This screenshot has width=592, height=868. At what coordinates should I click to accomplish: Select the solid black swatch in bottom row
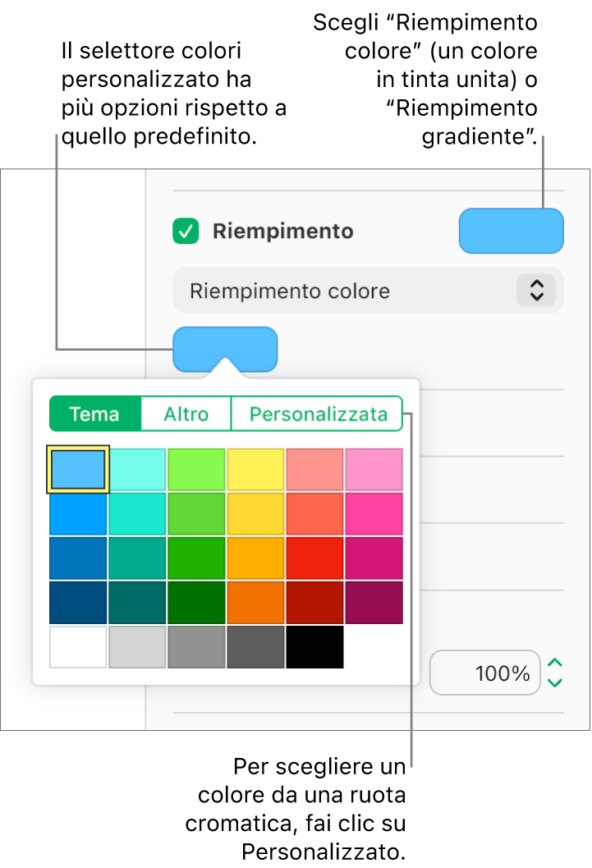pos(314,646)
